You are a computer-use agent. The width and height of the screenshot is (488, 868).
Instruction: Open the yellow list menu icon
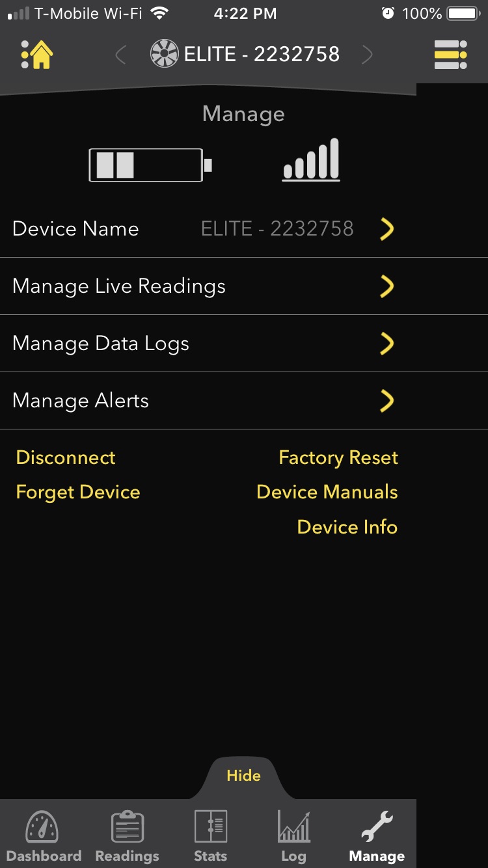tap(451, 55)
